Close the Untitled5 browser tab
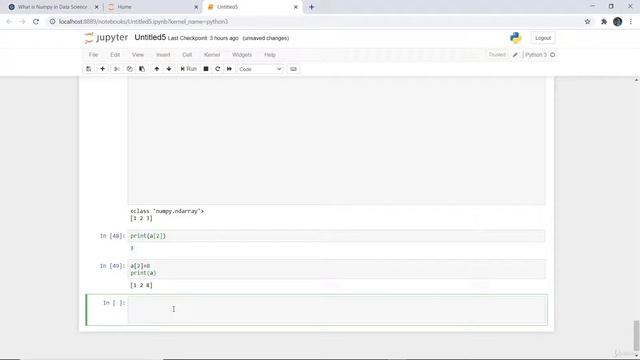Image resolution: width=640 pixels, height=360 pixels. point(296,7)
